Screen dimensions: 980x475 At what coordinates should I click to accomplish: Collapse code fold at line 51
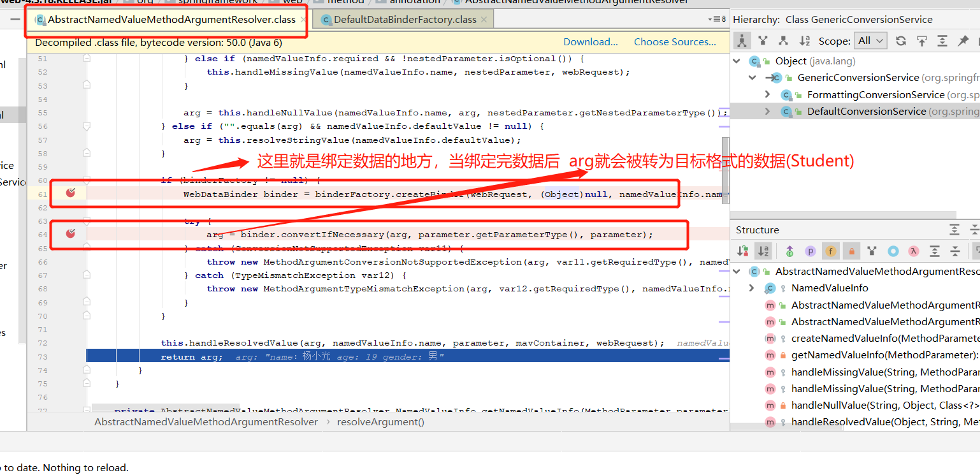coord(87,59)
